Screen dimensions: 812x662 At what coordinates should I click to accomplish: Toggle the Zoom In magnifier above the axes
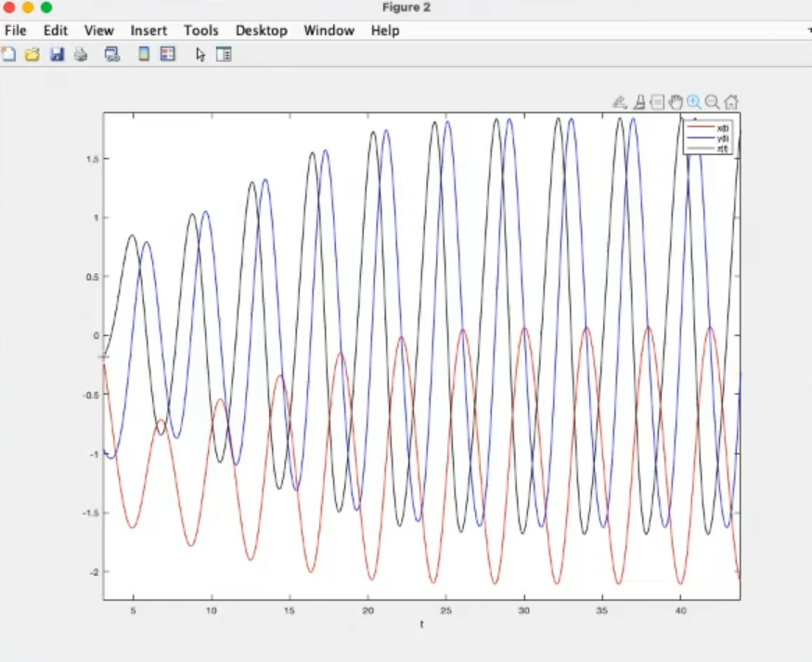(694, 102)
